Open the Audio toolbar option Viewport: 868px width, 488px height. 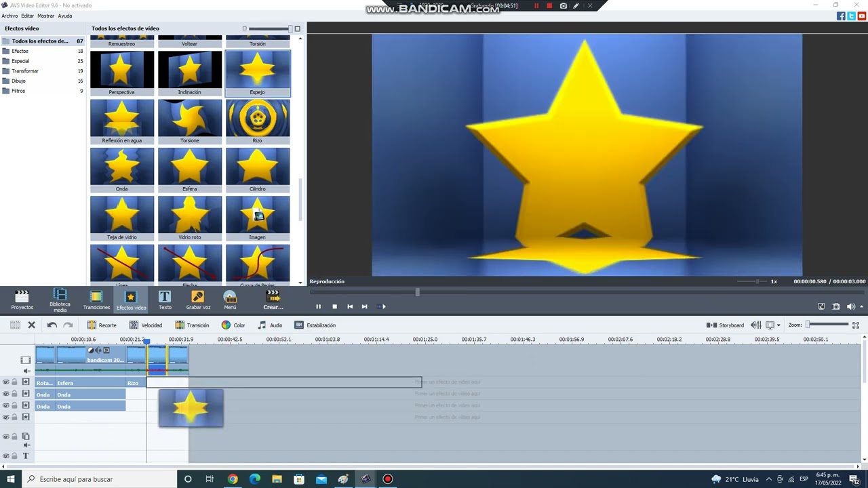(270, 325)
